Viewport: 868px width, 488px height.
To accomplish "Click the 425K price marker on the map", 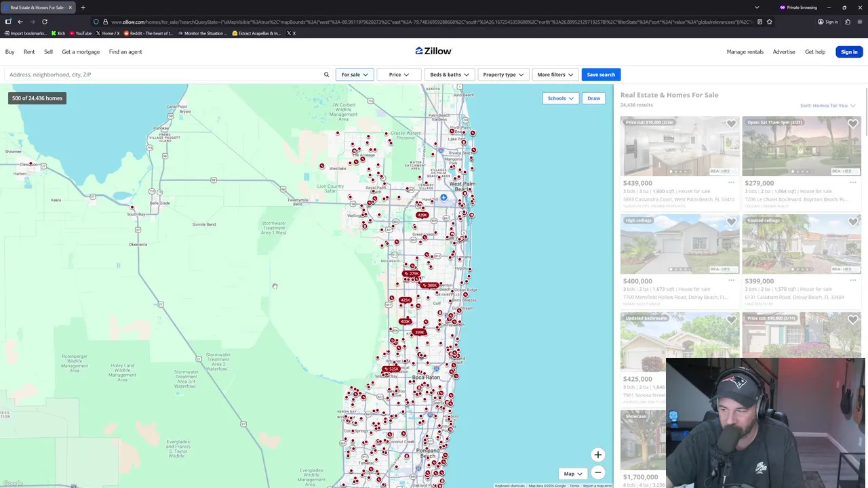I will click(x=406, y=300).
